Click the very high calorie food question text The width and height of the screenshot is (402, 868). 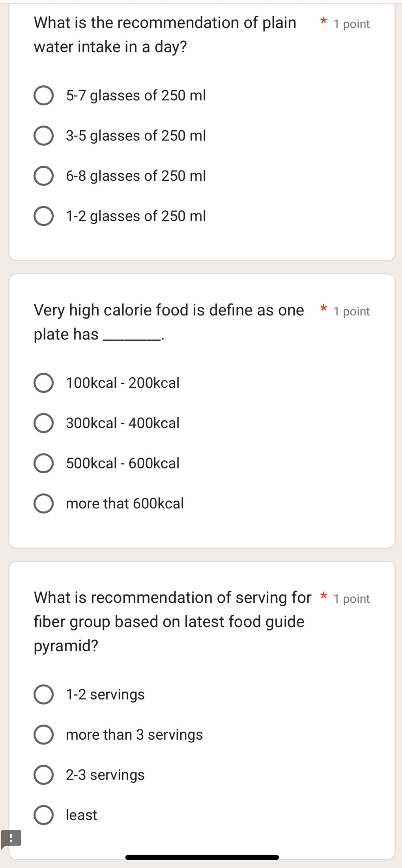pyautogui.click(x=169, y=322)
